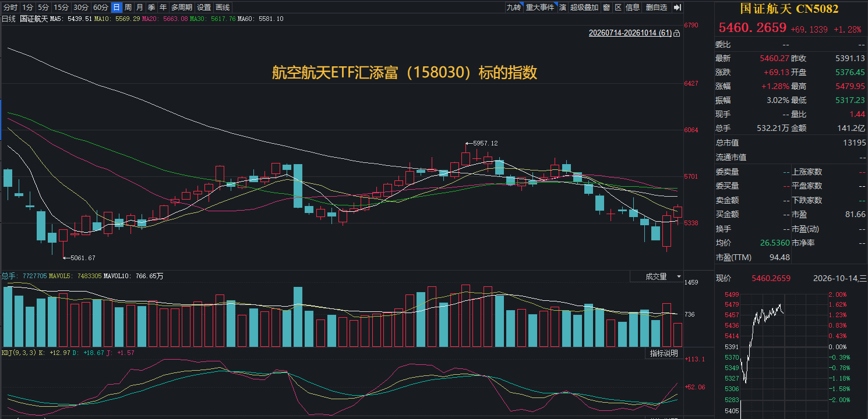This screenshot has width=868, height=419.
Task: Open the 信息 info panel
Action: (633, 8)
